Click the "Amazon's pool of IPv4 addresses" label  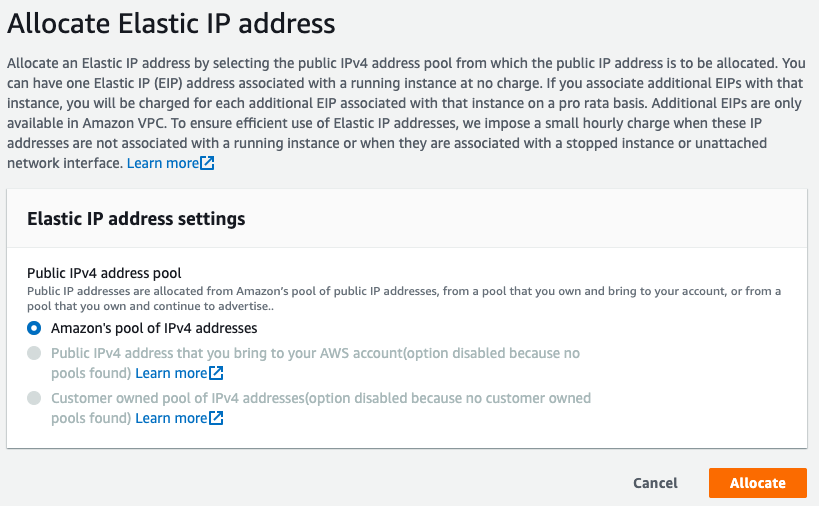point(154,328)
